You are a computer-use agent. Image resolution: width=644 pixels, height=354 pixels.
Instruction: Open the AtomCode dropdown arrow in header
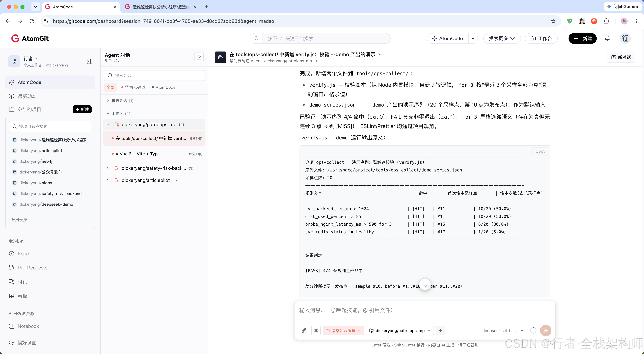[x=473, y=38]
